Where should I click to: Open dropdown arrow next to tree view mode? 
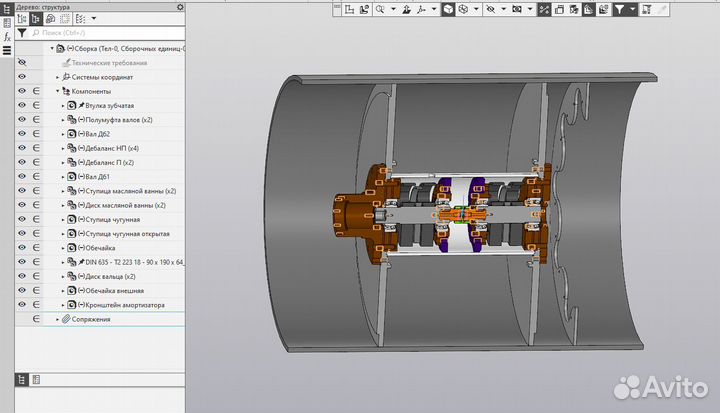point(94,18)
